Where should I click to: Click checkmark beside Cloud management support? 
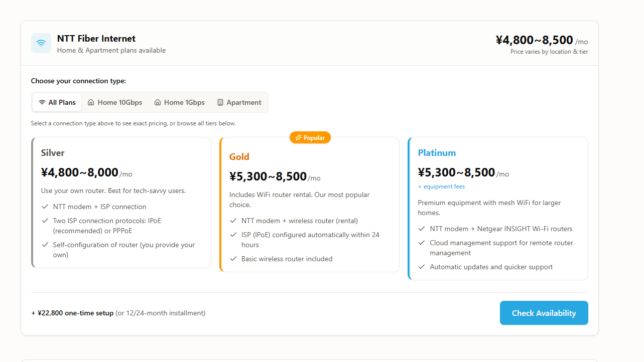[x=422, y=243]
